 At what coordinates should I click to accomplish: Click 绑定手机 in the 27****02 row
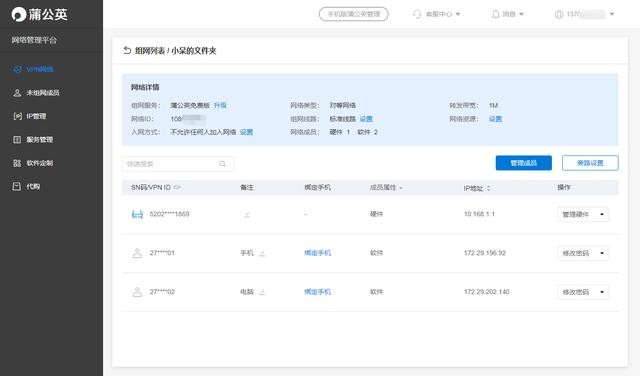[317, 292]
